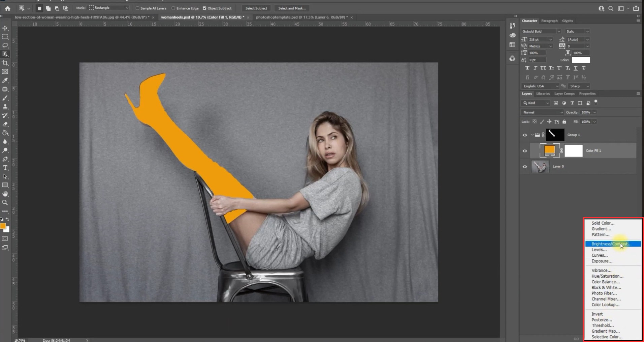Select the Horizontal Type tool
This screenshot has width=644, height=342.
(5, 168)
